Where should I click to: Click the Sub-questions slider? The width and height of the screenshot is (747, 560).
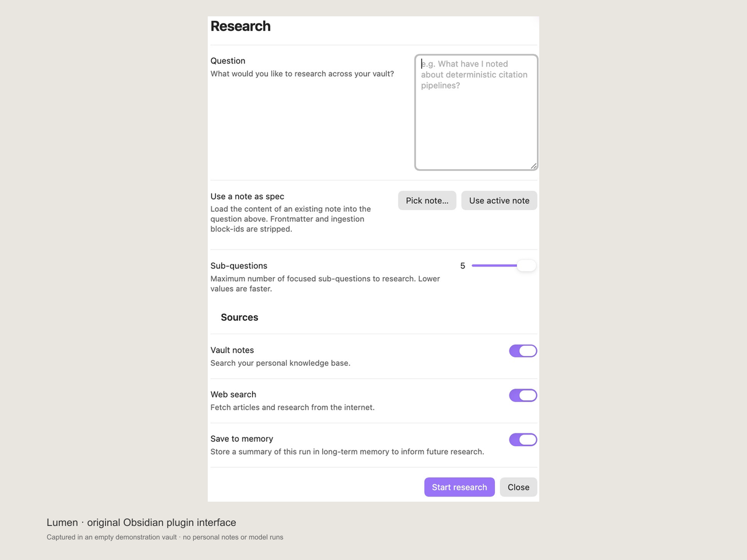504,266
